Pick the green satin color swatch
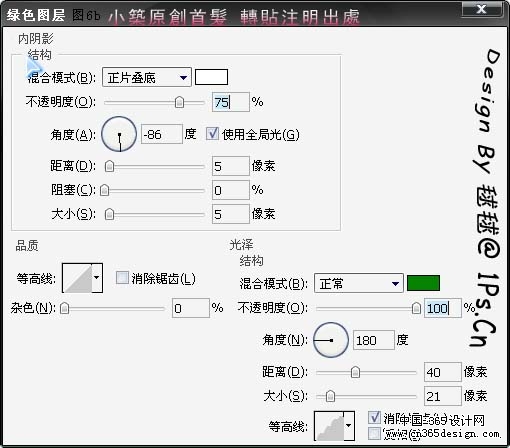 coord(423,283)
